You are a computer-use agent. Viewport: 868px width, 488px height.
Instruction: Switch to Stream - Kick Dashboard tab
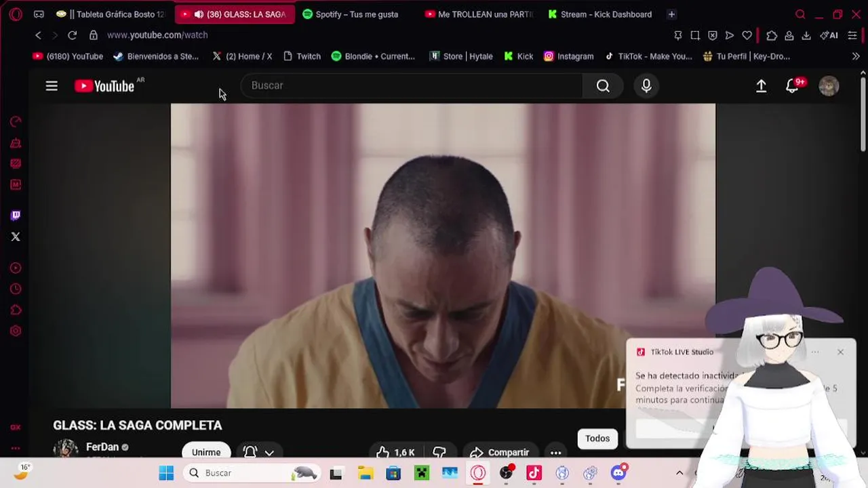600,14
